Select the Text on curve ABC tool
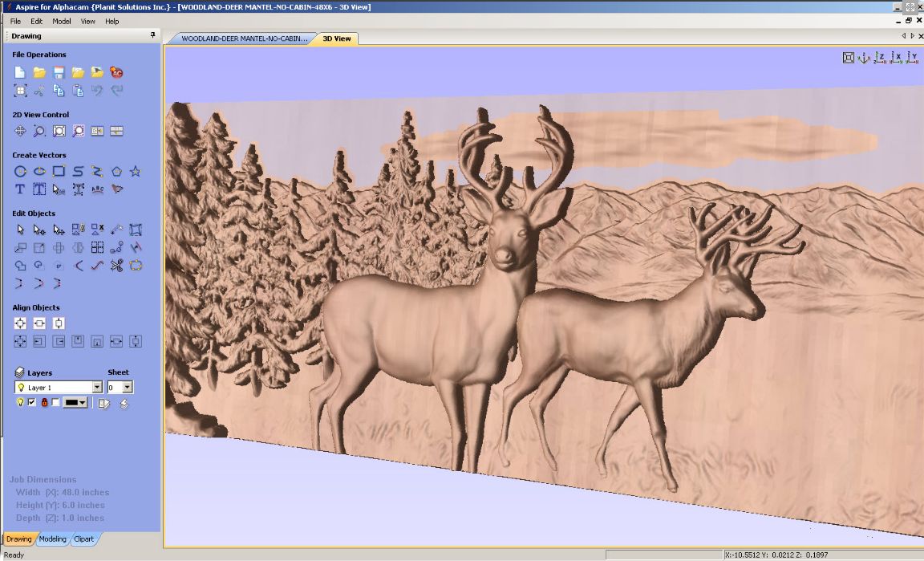This screenshot has width=924, height=561. (97, 189)
